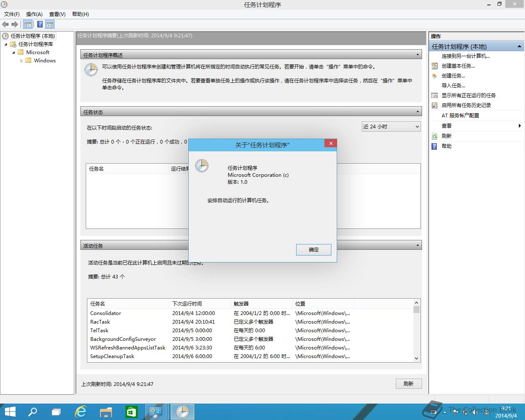The image size is (525, 420).
Task: Select the Windows folder in the tree
Action: click(x=45, y=61)
